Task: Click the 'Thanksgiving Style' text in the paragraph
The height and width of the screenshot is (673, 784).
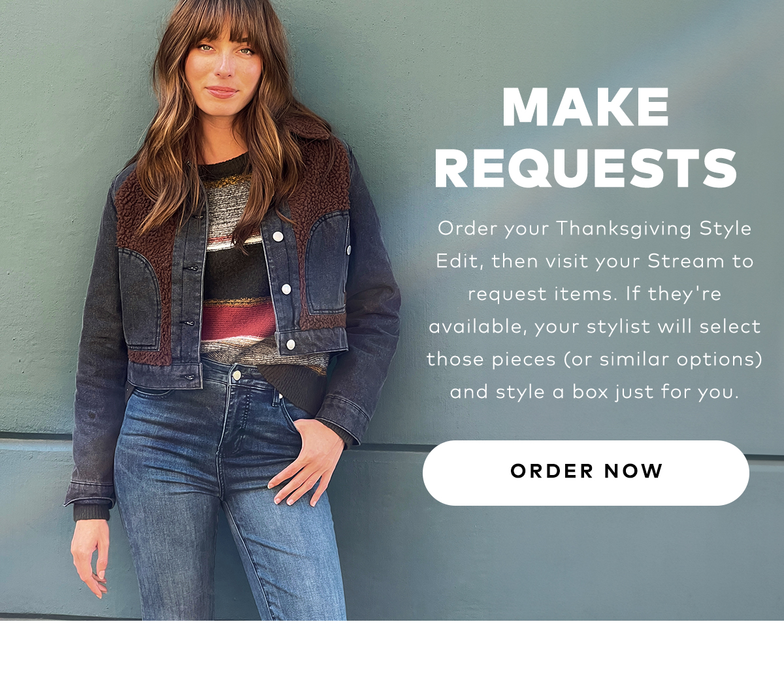Action: tap(653, 229)
